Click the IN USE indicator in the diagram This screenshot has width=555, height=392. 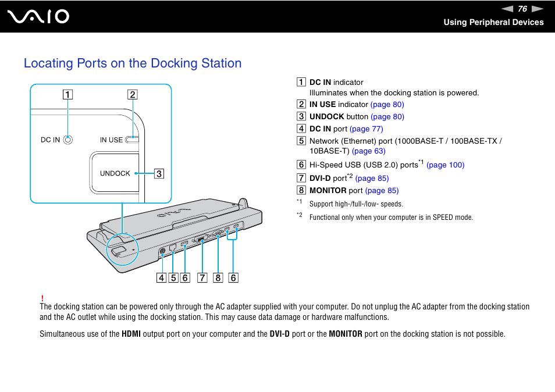click(133, 140)
